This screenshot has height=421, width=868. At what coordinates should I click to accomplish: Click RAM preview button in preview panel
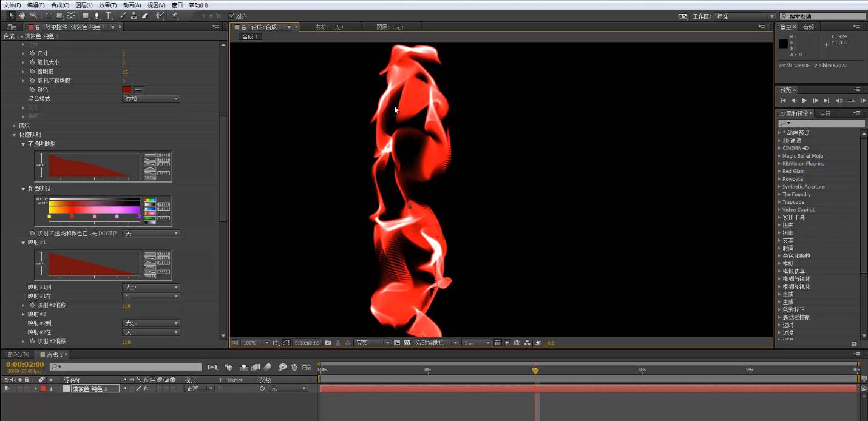(863, 101)
